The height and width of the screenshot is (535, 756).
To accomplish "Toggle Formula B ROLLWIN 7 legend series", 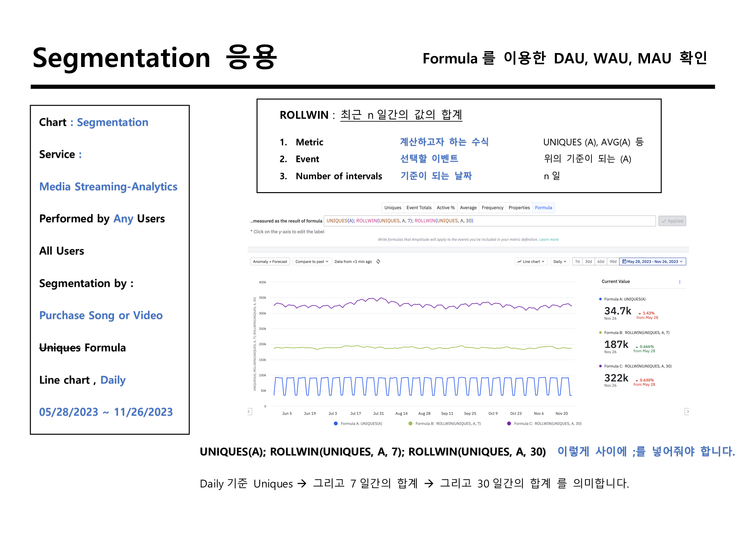I will (x=447, y=424).
